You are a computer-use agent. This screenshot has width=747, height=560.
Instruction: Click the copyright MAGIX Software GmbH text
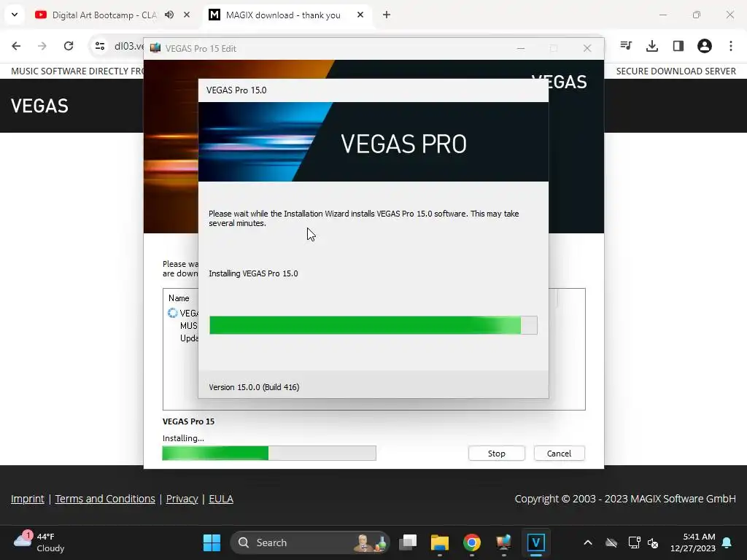pyautogui.click(x=625, y=499)
